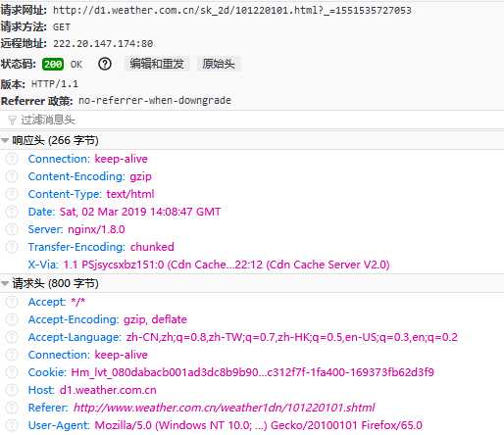Screen dimensions: 504x435
Task: Select the text/html Content-Type value
Action: click(130, 194)
